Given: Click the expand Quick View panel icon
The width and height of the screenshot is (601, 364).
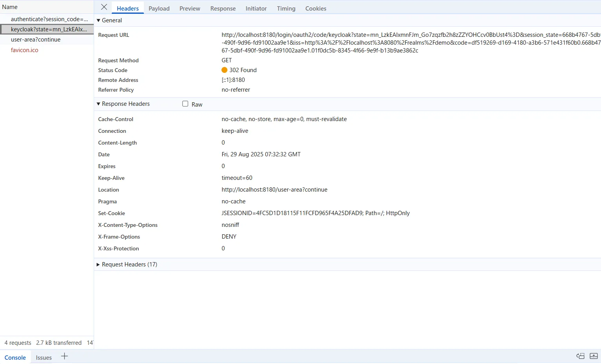Looking at the screenshot, I should [x=594, y=356].
